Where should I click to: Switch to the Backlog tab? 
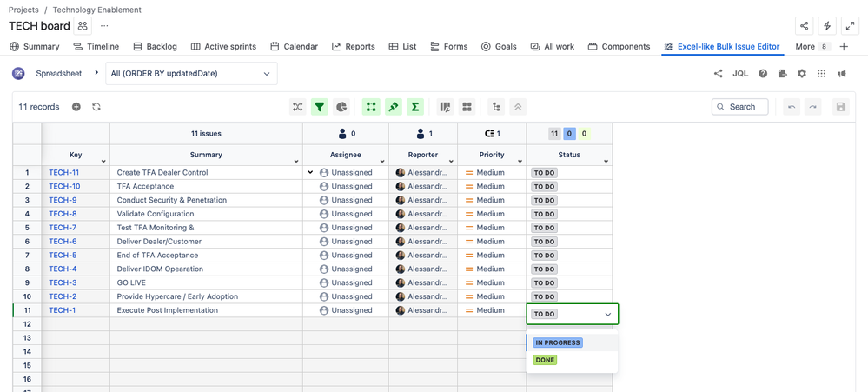tap(151, 47)
